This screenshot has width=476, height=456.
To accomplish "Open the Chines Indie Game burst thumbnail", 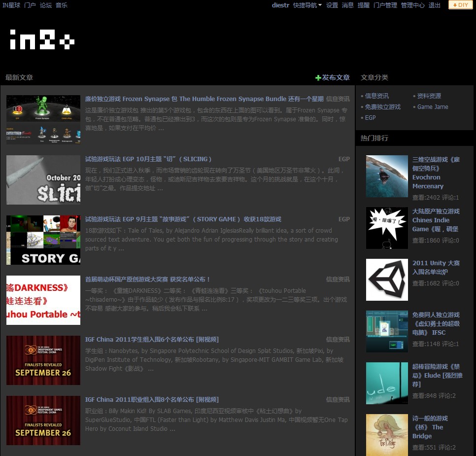I will (387, 228).
